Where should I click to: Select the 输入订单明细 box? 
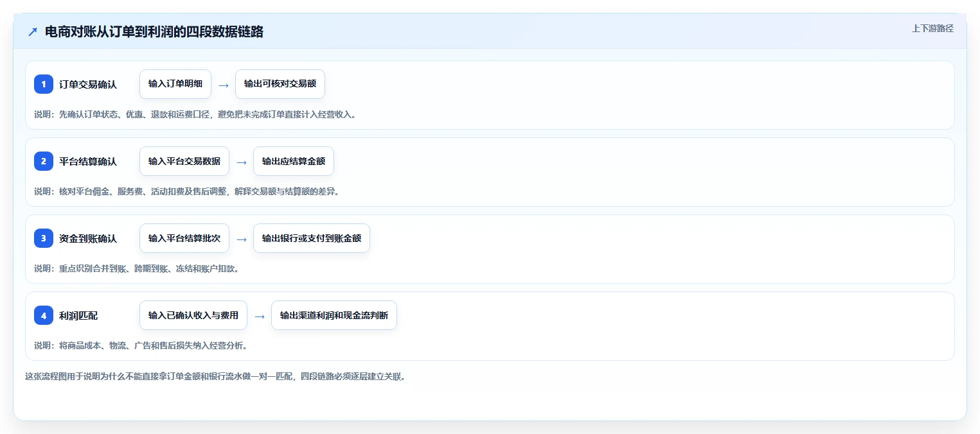tap(175, 84)
